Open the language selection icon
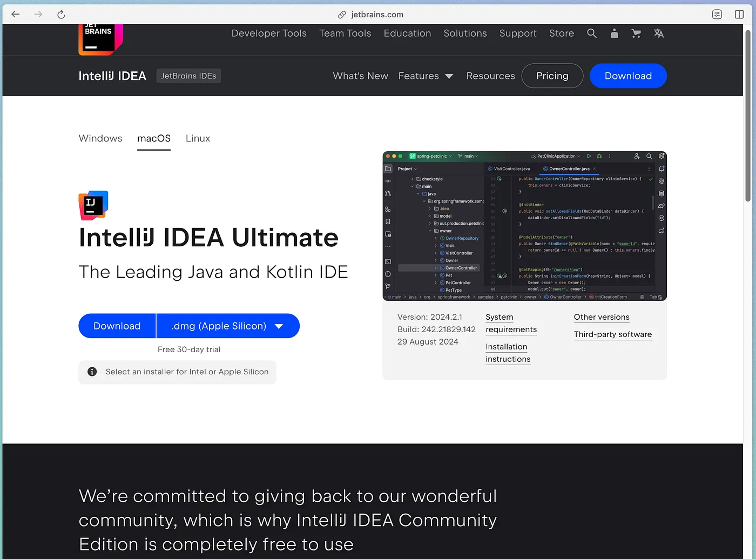 [658, 33]
